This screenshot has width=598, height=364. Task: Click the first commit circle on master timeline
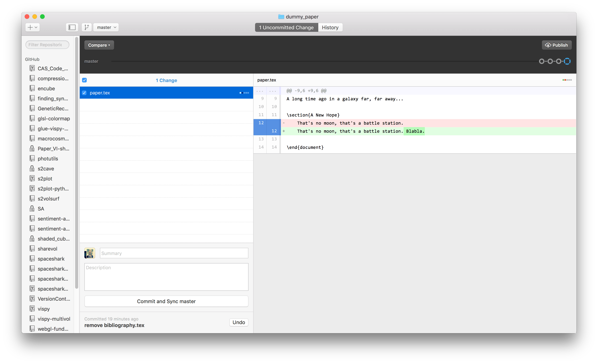coord(541,61)
